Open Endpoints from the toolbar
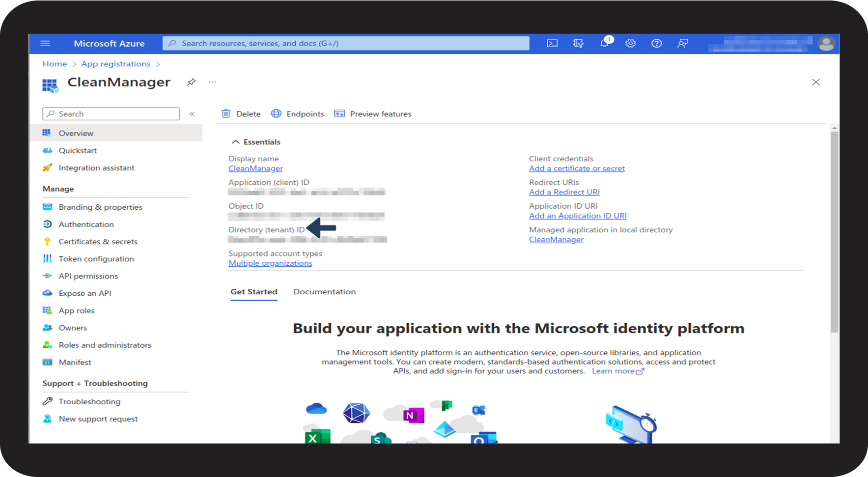This screenshot has height=477, width=868. pyautogui.click(x=298, y=113)
